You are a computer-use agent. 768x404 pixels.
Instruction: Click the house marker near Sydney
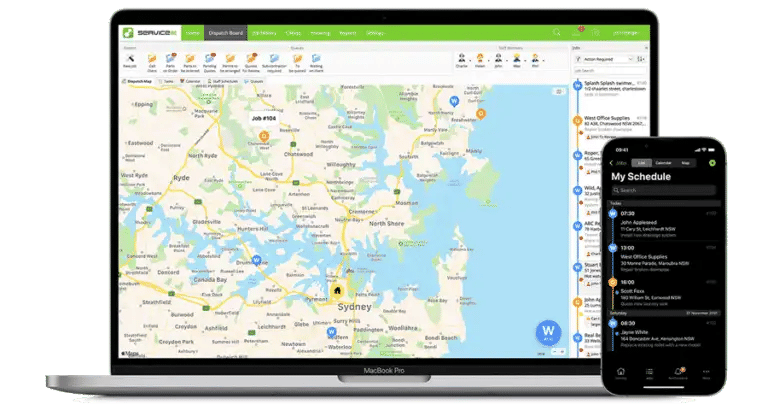pos(337,290)
